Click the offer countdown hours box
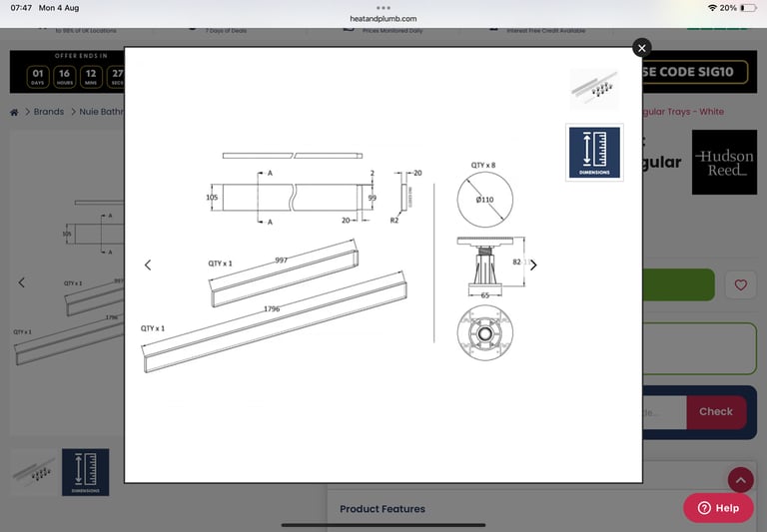767x532 pixels. (x=64, y=77)
